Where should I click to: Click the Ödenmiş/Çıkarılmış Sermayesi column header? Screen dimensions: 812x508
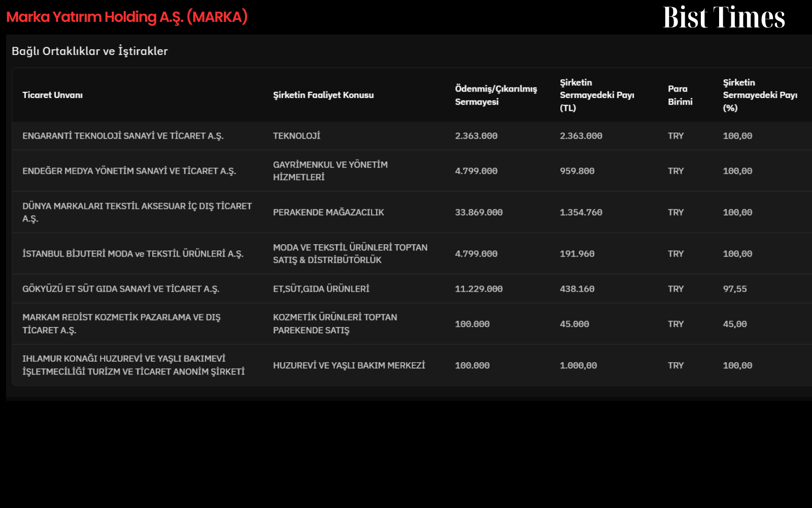coord(496,95)
